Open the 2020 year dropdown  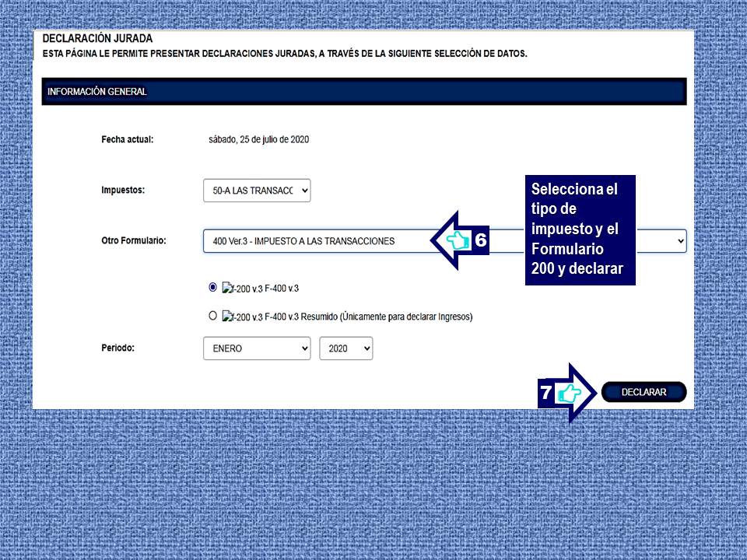click(345, 348)
